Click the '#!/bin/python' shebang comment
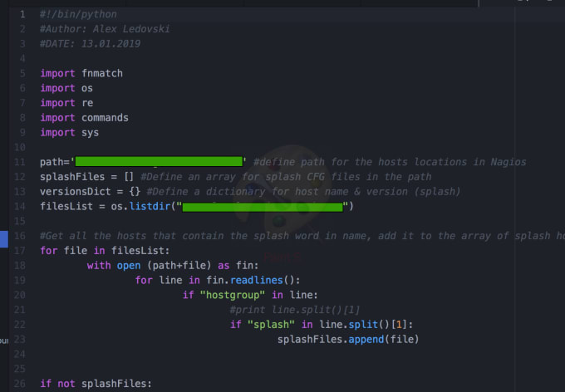This screenshot has height=392, width=565. click(x=78, y=14)
